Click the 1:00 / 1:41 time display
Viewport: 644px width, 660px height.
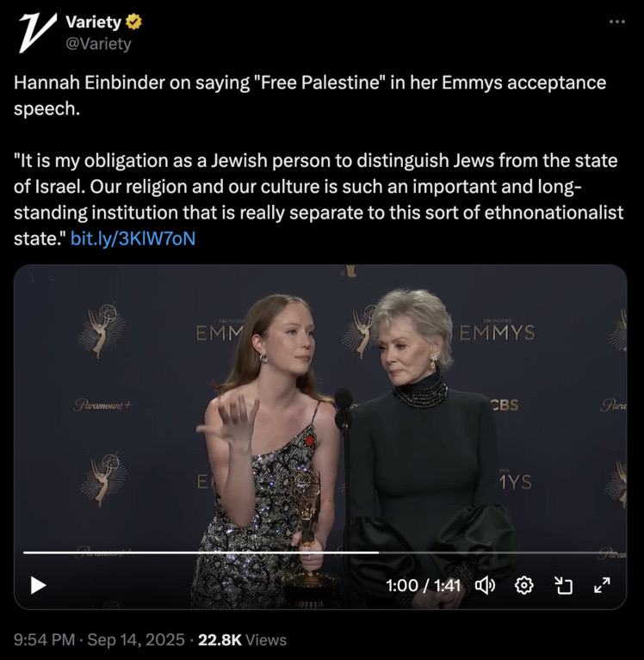click(423, 585)
